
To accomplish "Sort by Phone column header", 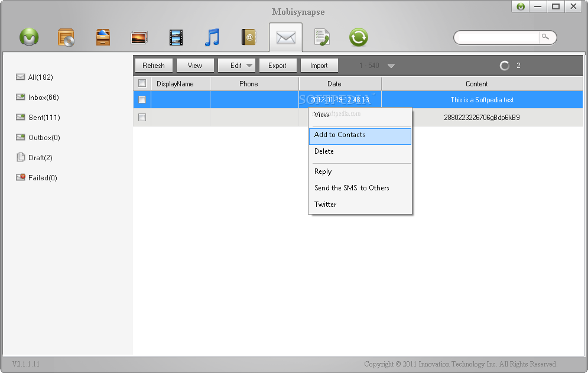I will 254,84.
